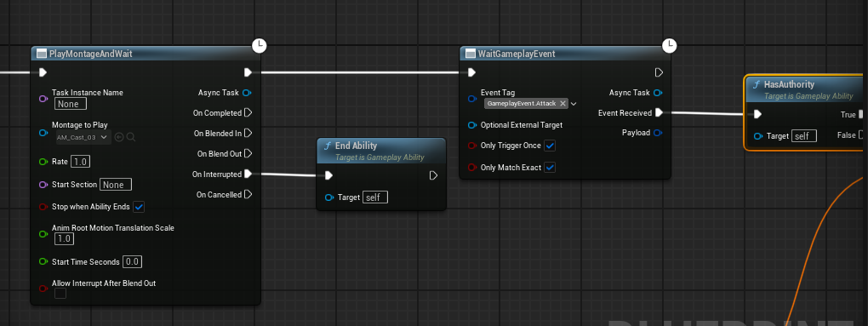Viewport: 868px width, 326px height.
Task: Click PlayMontageAndWait input execution pin
Action: tap(43, 72)
